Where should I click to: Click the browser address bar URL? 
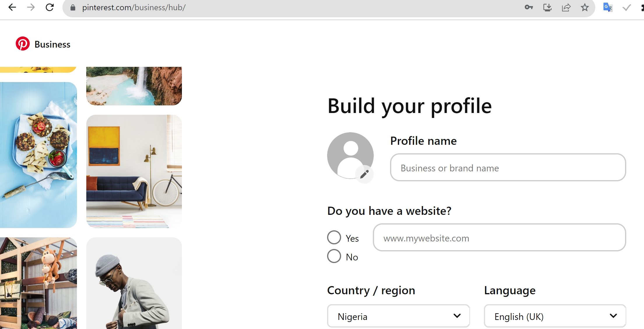click(134, 7)
